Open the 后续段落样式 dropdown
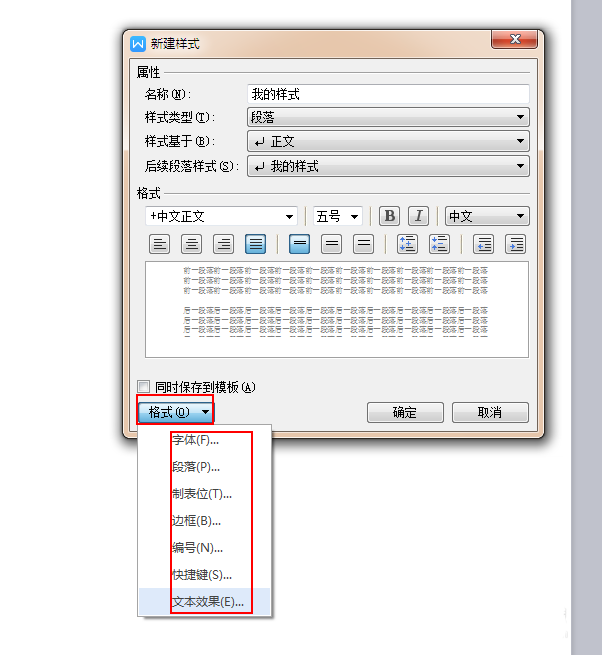Screen dimensions: 602x655 388,166
